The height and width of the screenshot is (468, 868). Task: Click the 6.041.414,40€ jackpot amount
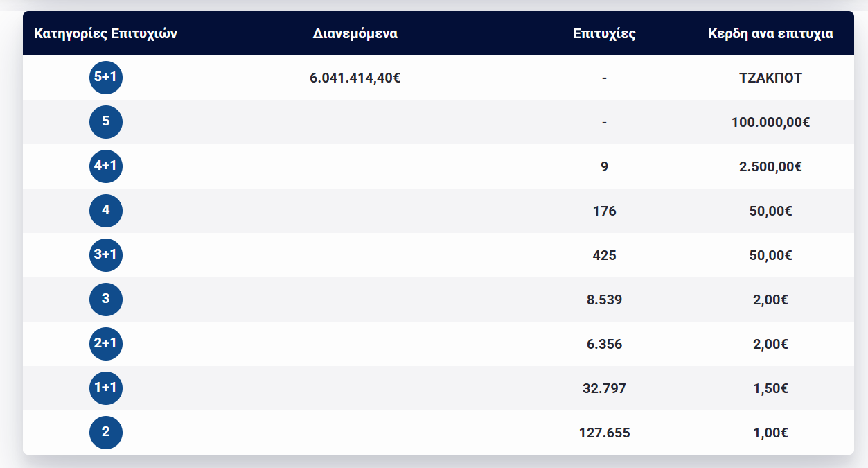[355, 78]
